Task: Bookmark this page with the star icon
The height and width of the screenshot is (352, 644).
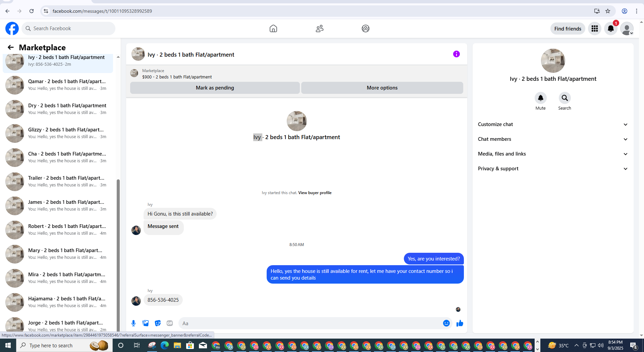Action: (x=608, y=11)
